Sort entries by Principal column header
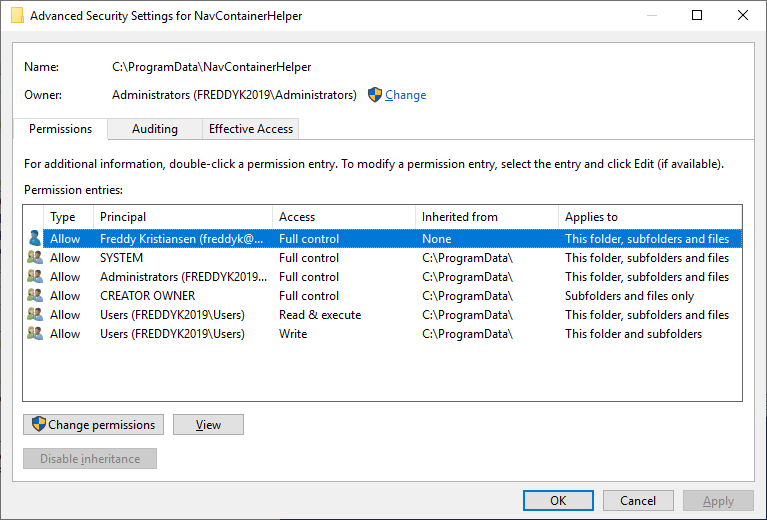This screenshot has height=520, width=767. tap(182, 217)
